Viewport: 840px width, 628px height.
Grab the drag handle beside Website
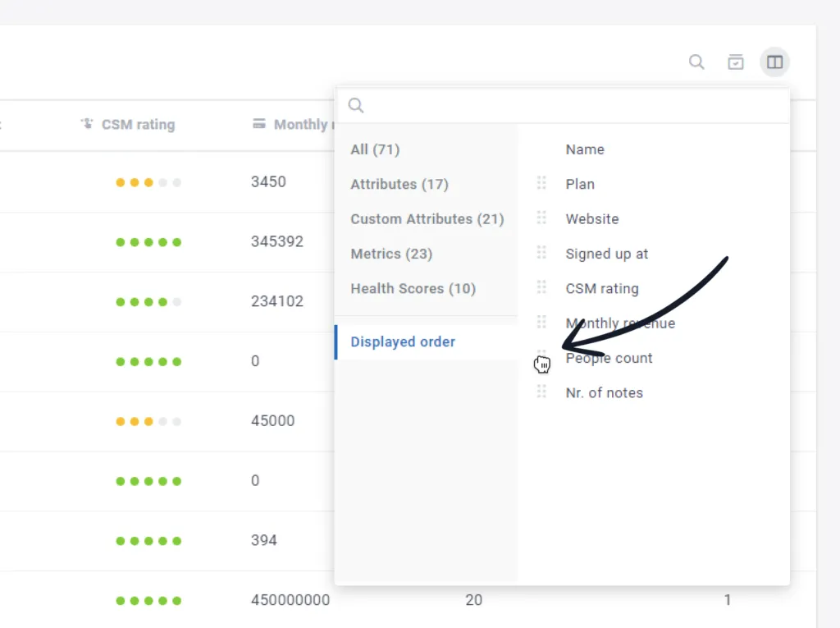pos(541,218)
